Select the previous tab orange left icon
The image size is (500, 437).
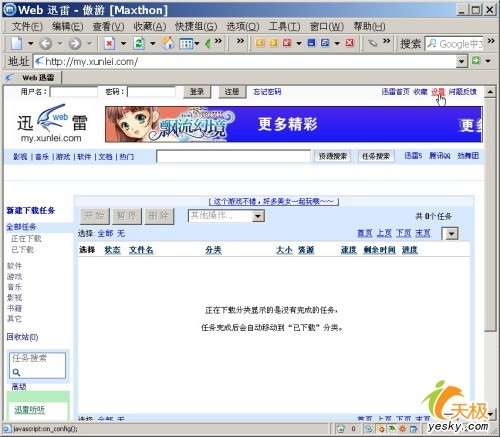[260, 43]
